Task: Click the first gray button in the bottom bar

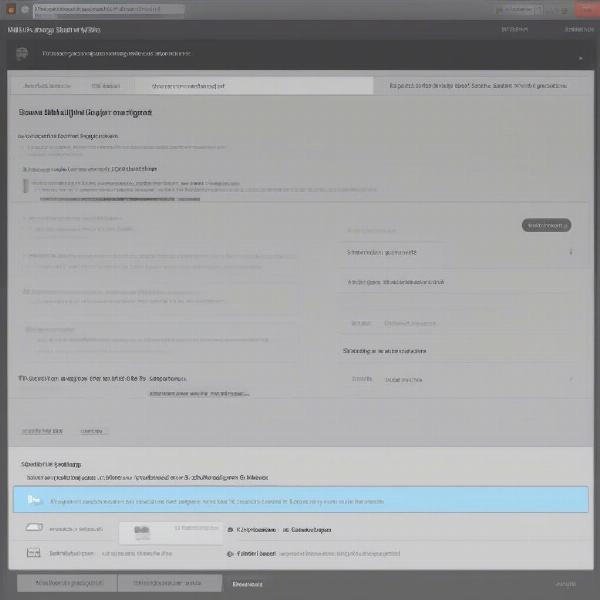Action: (67, 583)
